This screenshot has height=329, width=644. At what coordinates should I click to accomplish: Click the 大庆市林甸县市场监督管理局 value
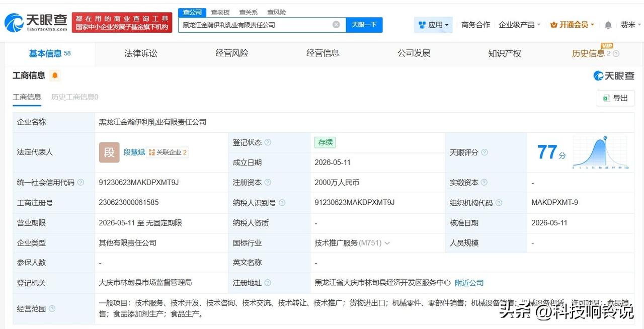(145, 283)
